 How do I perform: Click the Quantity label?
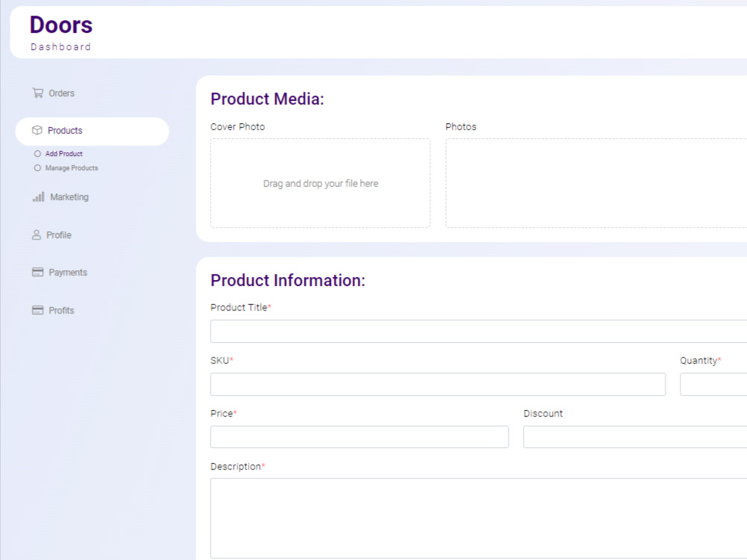pos(701,361)
